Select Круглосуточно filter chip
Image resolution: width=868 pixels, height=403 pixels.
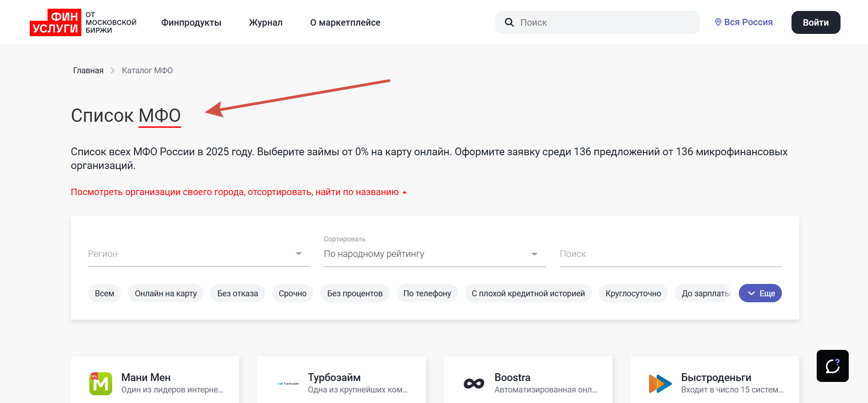633,294
